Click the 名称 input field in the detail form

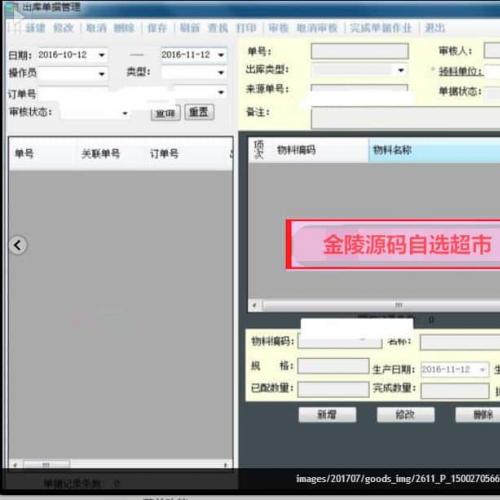click(x=460, y=342)
